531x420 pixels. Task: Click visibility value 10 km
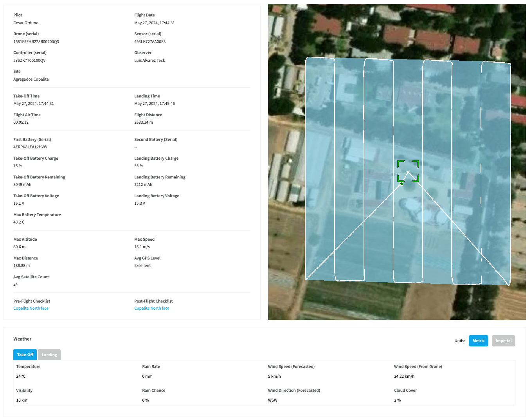point(22,400)
